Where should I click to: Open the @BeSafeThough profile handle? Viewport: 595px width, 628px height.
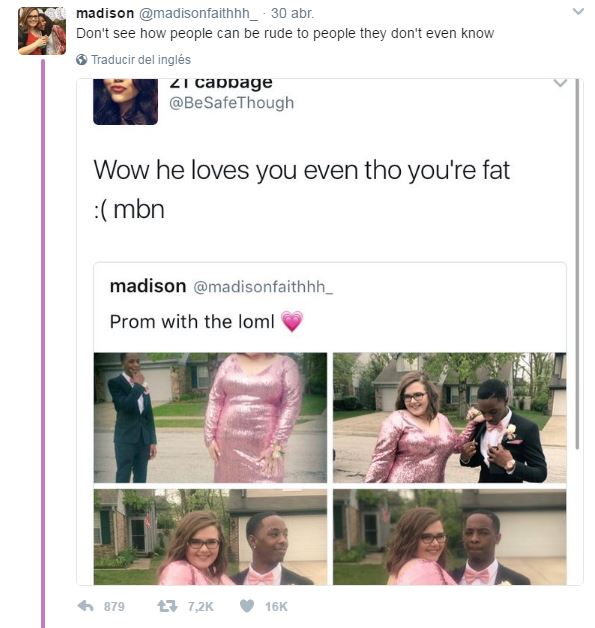click(x=231, y=103)
